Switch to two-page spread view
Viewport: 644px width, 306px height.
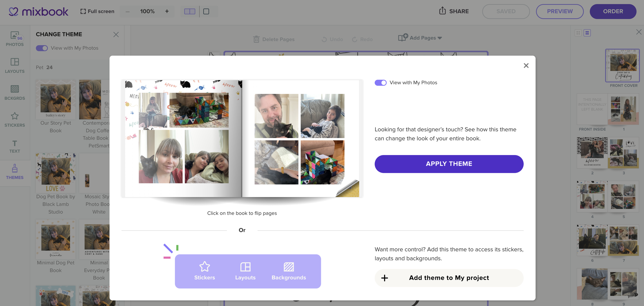(x=190, y=11)
